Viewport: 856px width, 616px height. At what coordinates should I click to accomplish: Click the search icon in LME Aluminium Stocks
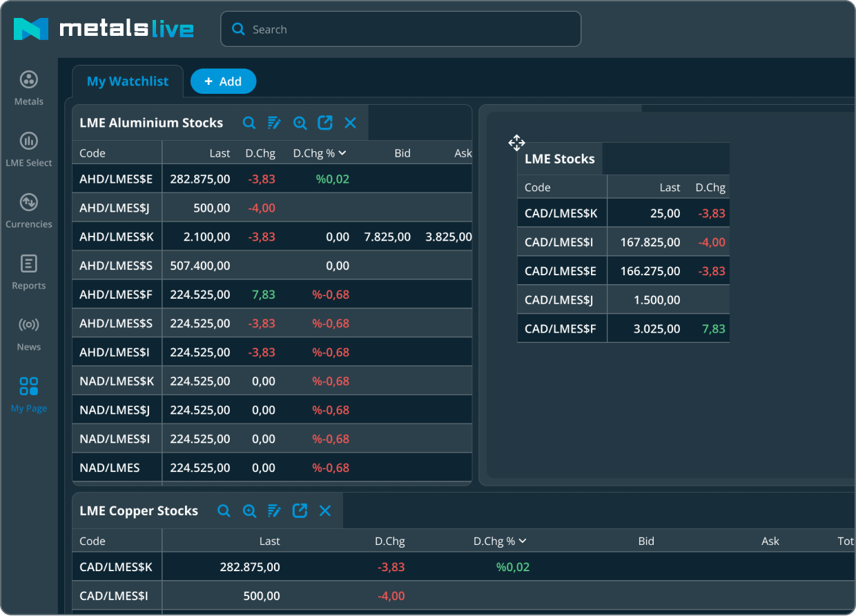pos(249,123)
